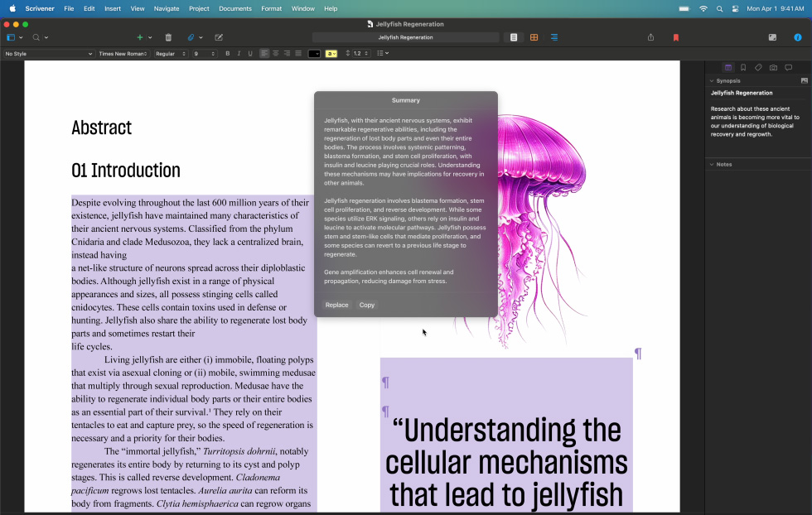Open the Times New Roman font dropdown
The height and width of the screenshot is (515, 812).
pyautogui.click(x=123, y=53)
